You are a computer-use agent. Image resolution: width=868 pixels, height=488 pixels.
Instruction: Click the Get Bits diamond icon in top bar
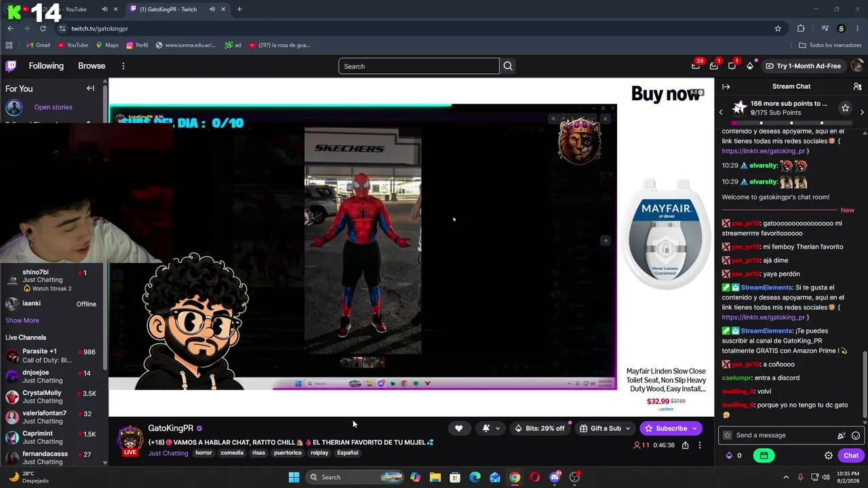pyautogui.click(x=750, y=66)
